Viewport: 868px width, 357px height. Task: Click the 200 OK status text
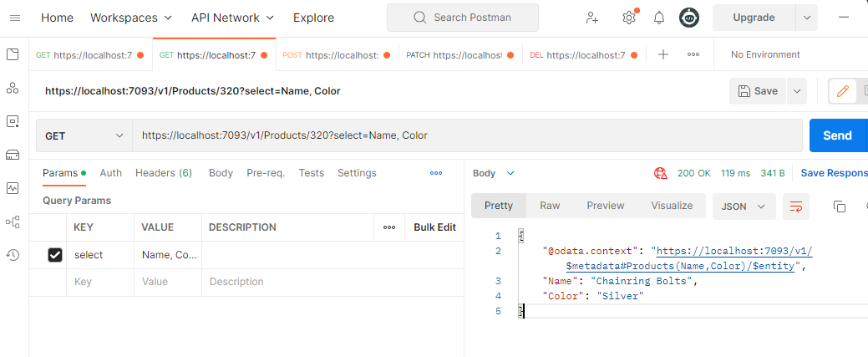pyautogui.click(x=693, y=174)
